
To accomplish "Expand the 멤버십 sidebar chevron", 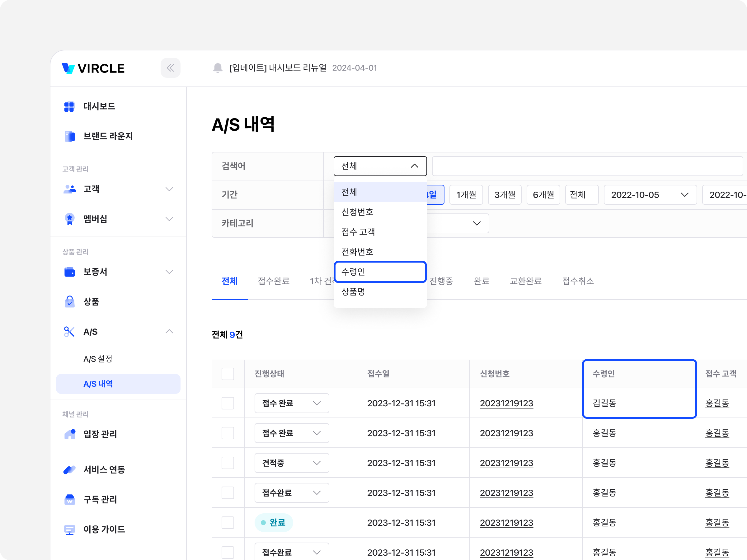I will [x=169, y=219].
